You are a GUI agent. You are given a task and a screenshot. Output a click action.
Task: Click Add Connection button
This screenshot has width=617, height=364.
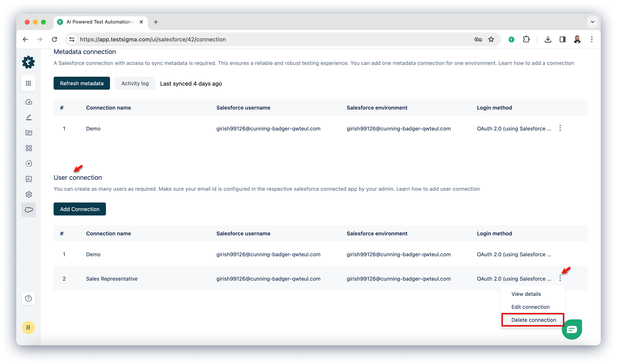point(80,209)
